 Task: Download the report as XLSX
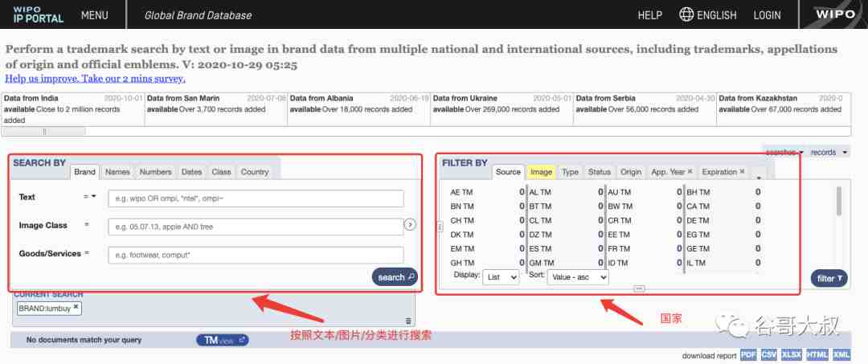coord(791,354)
